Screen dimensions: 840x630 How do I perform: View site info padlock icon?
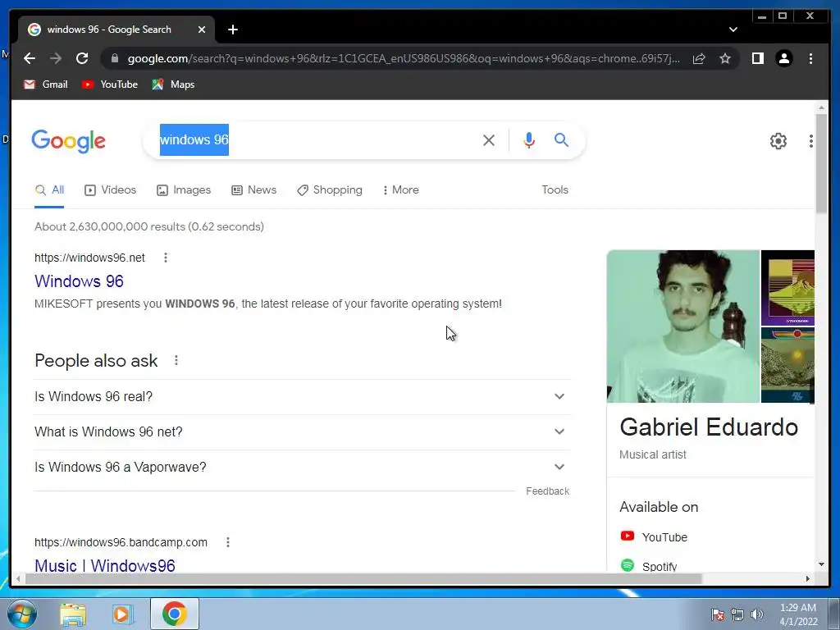point(114,58)
